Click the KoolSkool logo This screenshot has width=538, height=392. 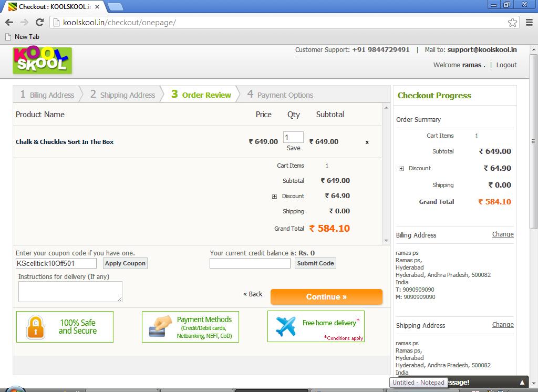click(42, 60)
